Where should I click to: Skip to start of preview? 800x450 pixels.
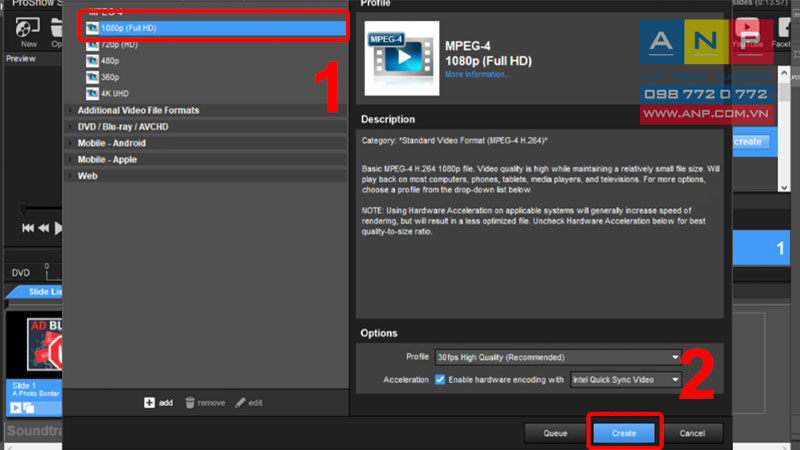[28, 228]
